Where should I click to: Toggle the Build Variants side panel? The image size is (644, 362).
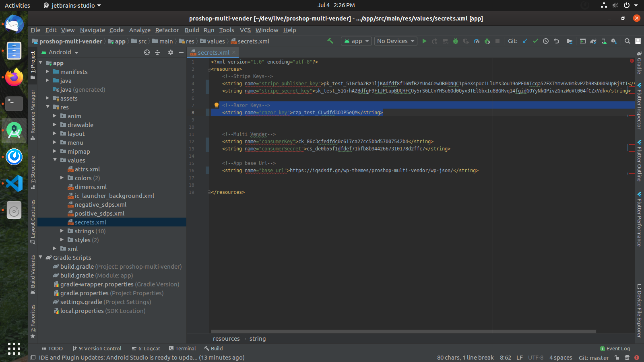[x=33, y=275]
